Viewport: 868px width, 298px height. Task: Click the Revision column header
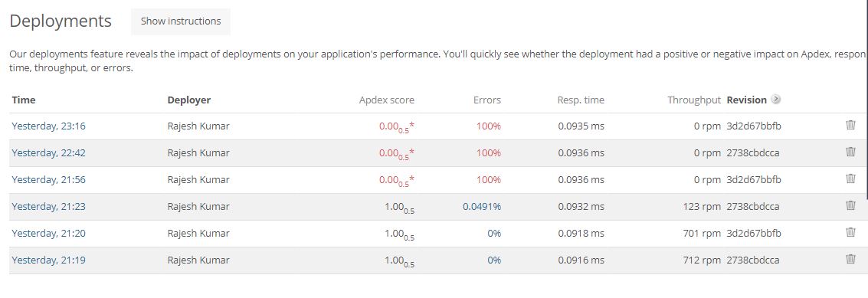click(747, 100)
